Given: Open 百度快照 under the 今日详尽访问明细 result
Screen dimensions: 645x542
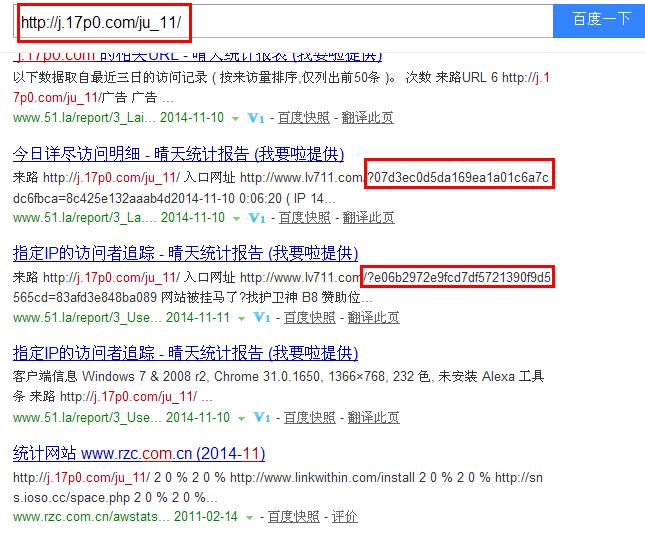Looking at the screenshot, I should [304, 217].
